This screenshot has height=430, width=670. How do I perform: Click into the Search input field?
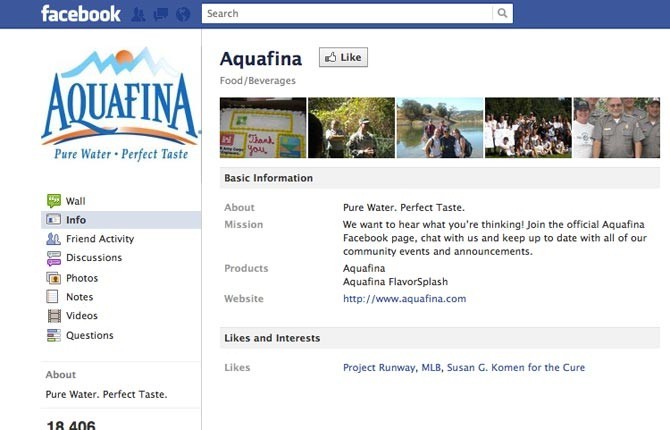pyautogui.click(x=347, y=13)
